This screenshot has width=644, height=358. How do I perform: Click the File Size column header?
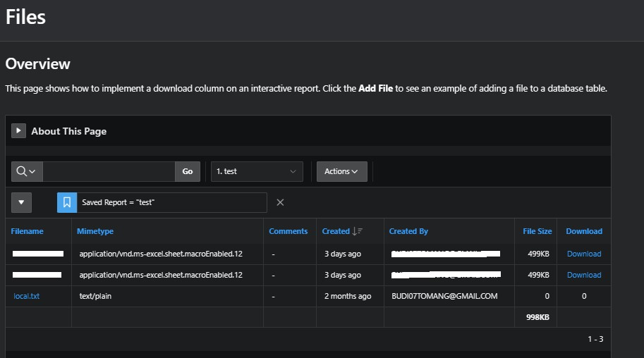(x=537, y=231)
